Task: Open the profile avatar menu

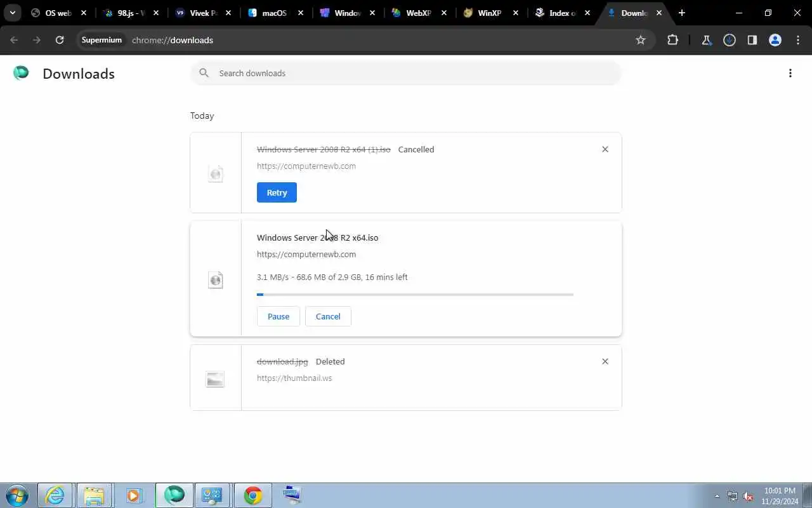Action: coord(775,40)
